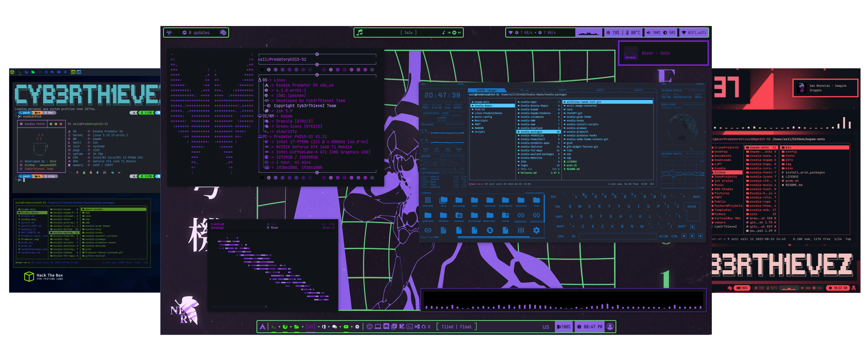Open the Go up folder entry

click(x=443, y=200)
